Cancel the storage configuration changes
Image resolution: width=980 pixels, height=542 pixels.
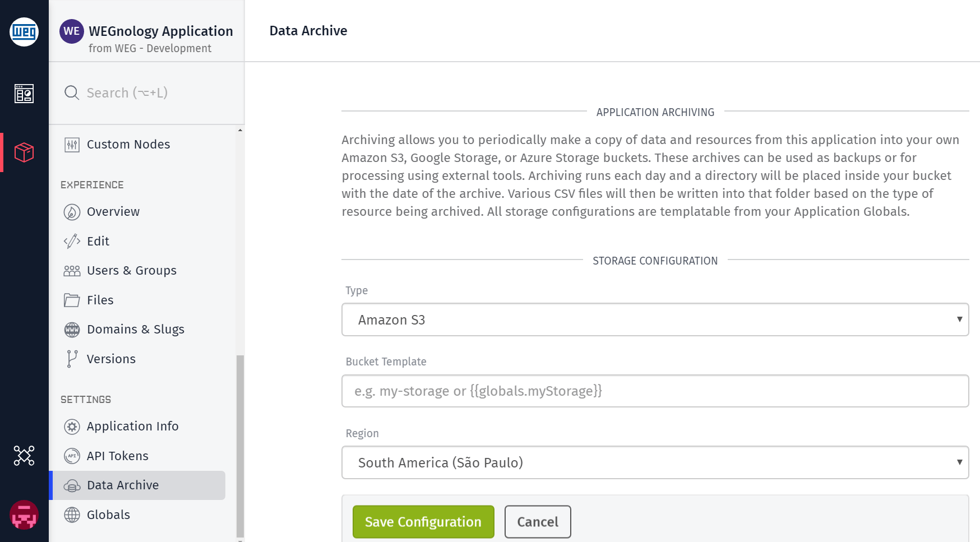537,521
